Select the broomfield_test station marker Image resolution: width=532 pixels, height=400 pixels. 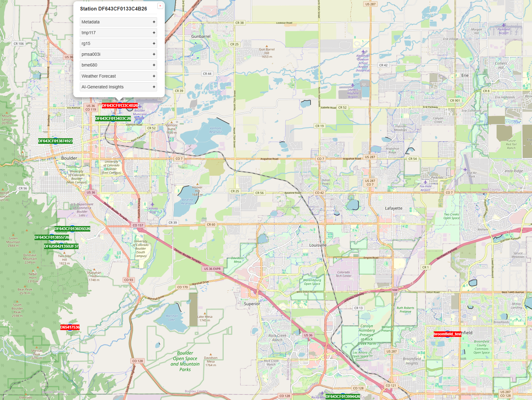point(447,333)
